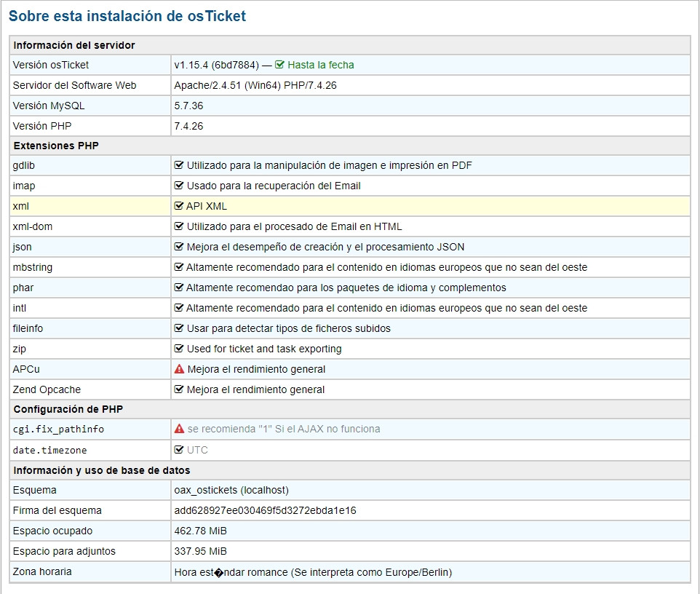Click the check icon beside 'API XML'
The width and height of the screenshot is (700, 594).
coord(178,206)
